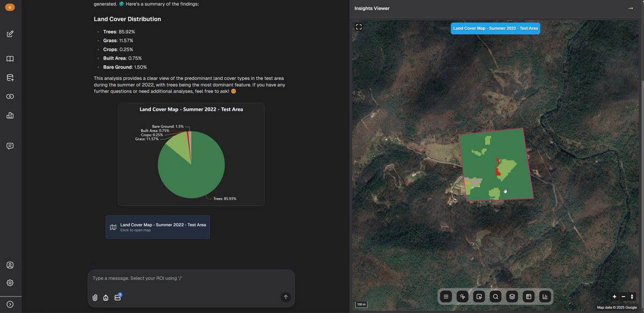Open the library book icon in sidebar
Viewport: 644px width, 313px height.
pos(10,58)
